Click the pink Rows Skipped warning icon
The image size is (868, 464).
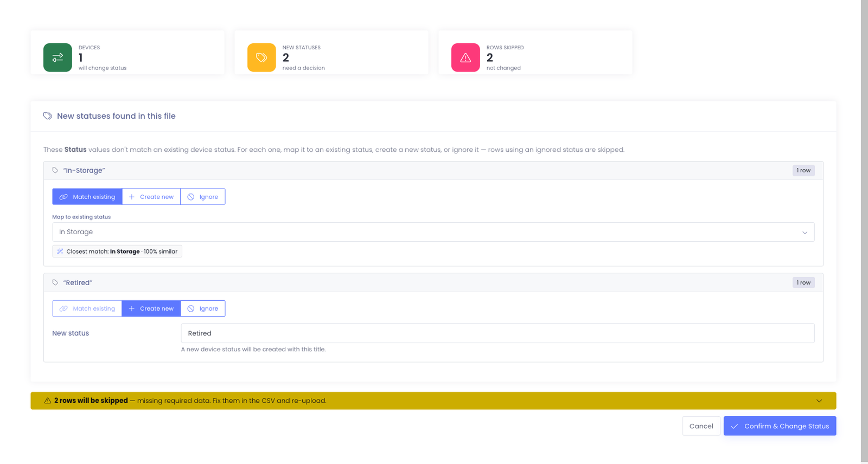point(465,57)
